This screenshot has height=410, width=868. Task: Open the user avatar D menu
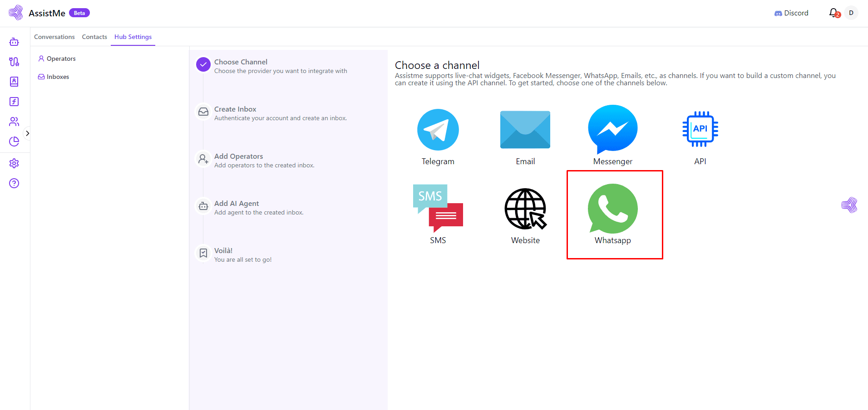pos(851,13)
